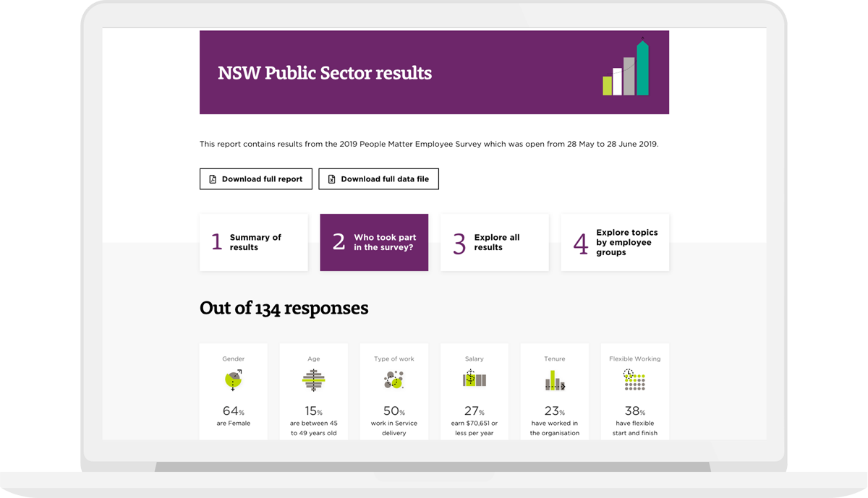The height and width of the screenshot is (498, 868).
Task: Click the bar chart graphic in the purple banner
Action: point(626,66)
